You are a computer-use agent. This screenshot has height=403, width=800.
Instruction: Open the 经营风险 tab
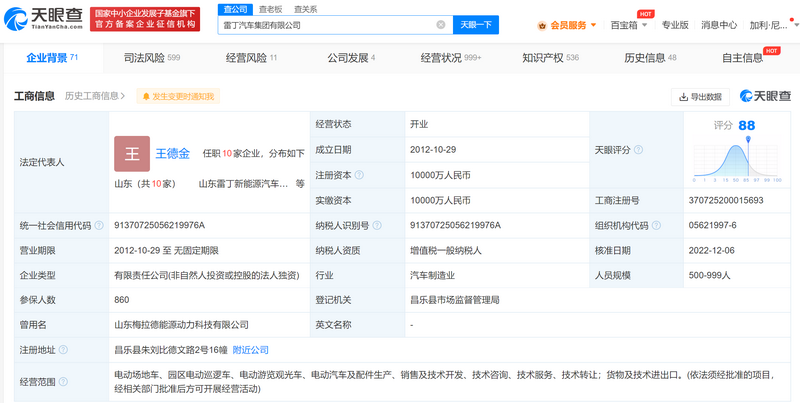tap(252, 58)
